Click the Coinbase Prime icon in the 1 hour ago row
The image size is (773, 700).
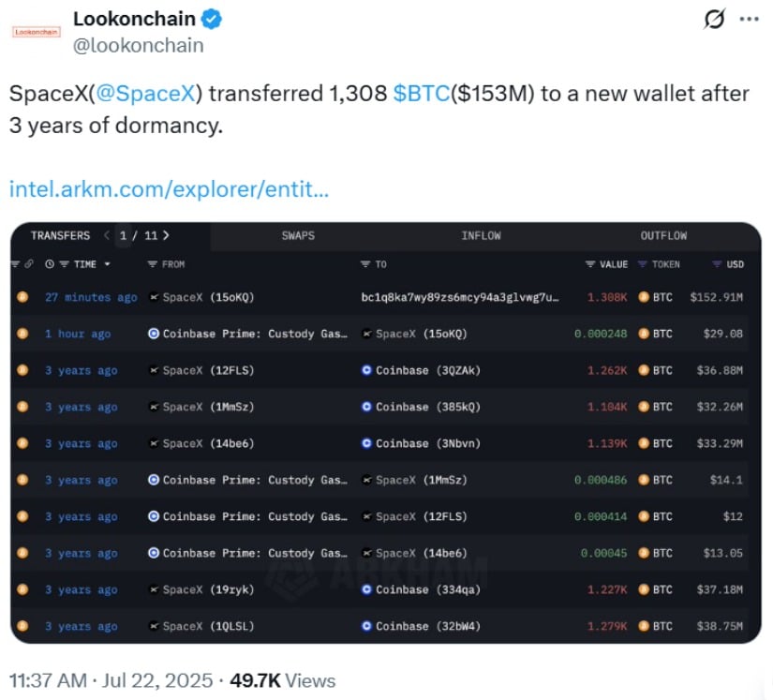[x=154, y=334]
